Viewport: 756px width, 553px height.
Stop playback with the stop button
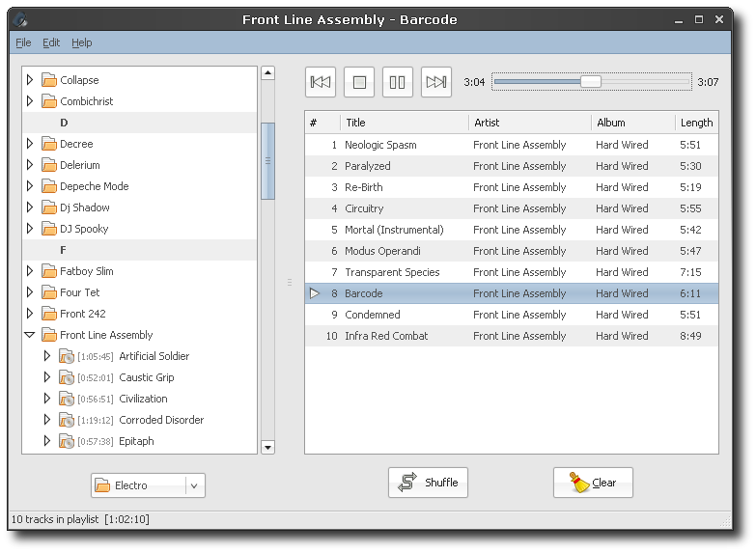[359, 82]
